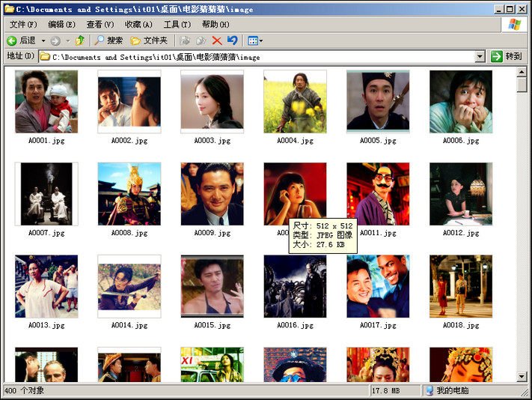Viewport: 532px width, 400px height.
Task: Select thumbnail A0011.jpg
Action: pos(378,194)
